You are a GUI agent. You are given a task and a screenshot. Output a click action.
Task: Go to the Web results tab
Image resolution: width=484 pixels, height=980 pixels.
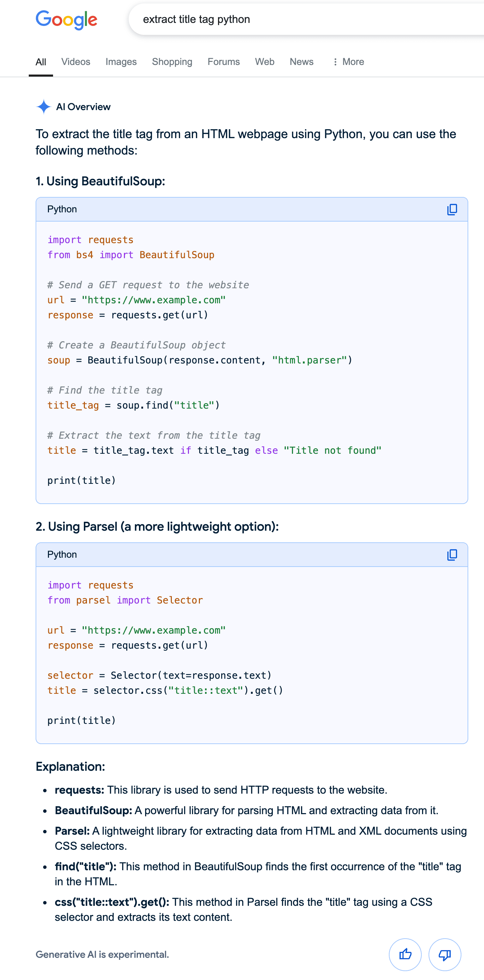tap(265, 62)
